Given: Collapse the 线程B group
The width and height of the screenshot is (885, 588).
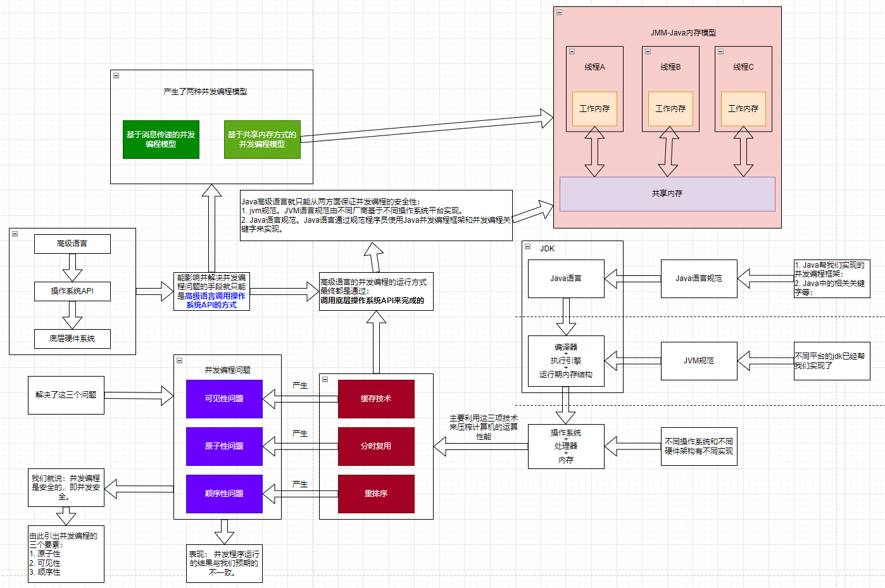Looking at the screenshot, I should click(x=648, y=52).
